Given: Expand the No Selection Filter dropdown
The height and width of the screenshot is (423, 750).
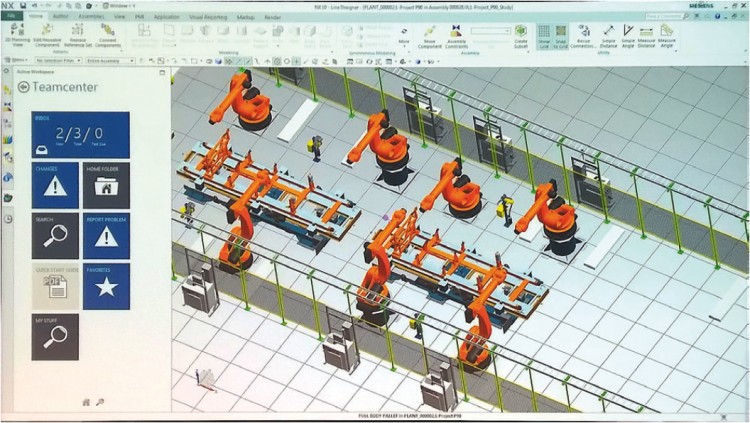Looking at the screenshot, I should click(x=58, y=59).
